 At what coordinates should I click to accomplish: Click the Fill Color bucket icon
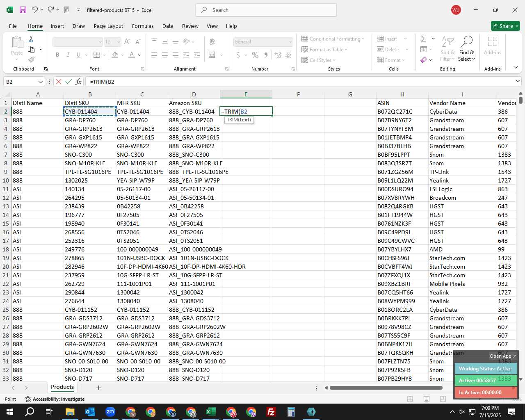point(115,55)
